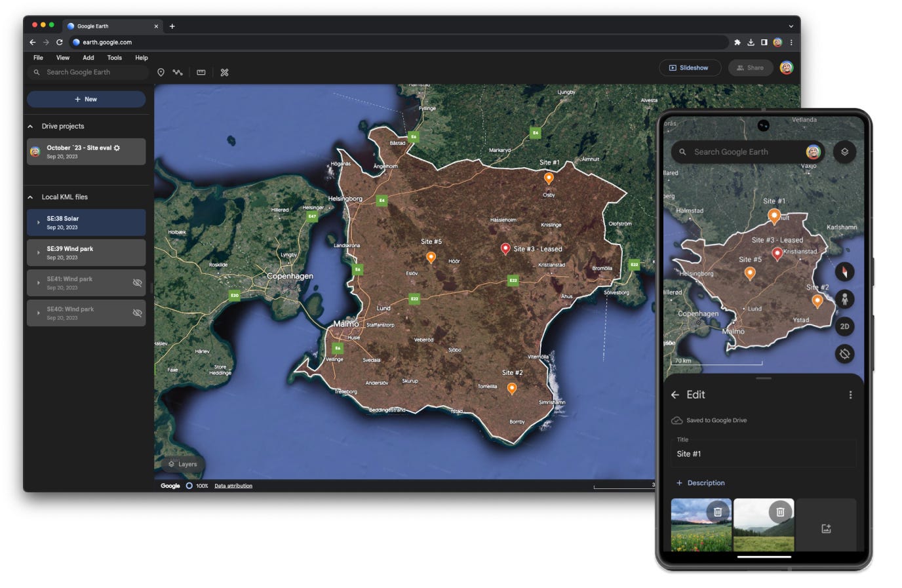Click the crossed tools toolbar icon

(224, 72)
